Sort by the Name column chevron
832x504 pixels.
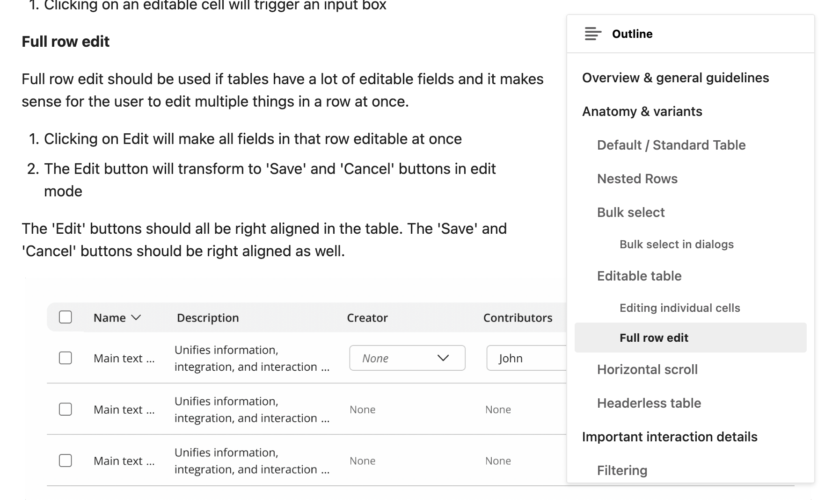(136, 317)
